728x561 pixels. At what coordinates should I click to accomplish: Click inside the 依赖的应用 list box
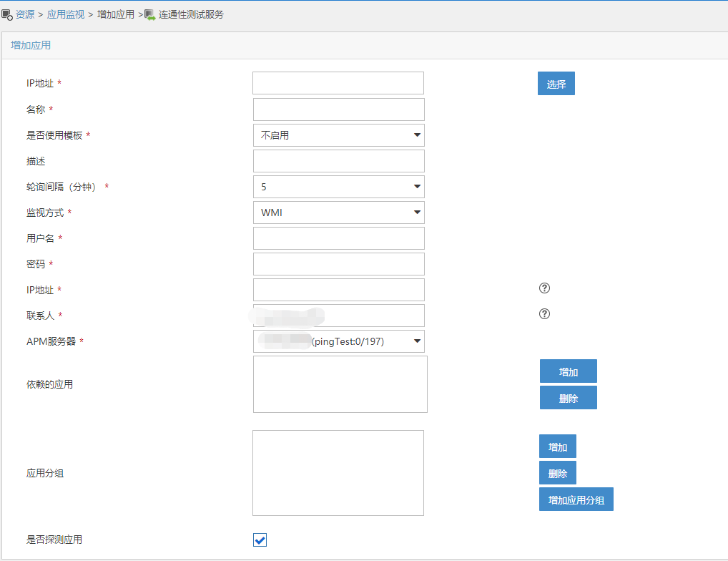point(340,384)
